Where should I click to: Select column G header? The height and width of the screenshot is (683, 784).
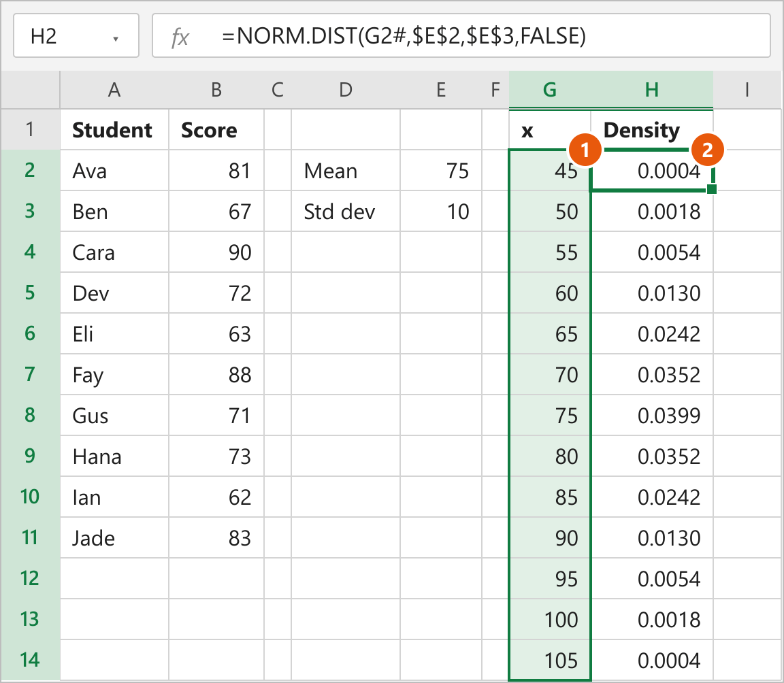(x=550, y=90)
